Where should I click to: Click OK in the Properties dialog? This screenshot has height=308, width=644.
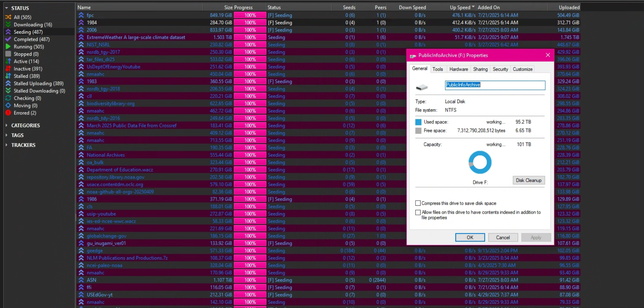[x=470, y=237]
